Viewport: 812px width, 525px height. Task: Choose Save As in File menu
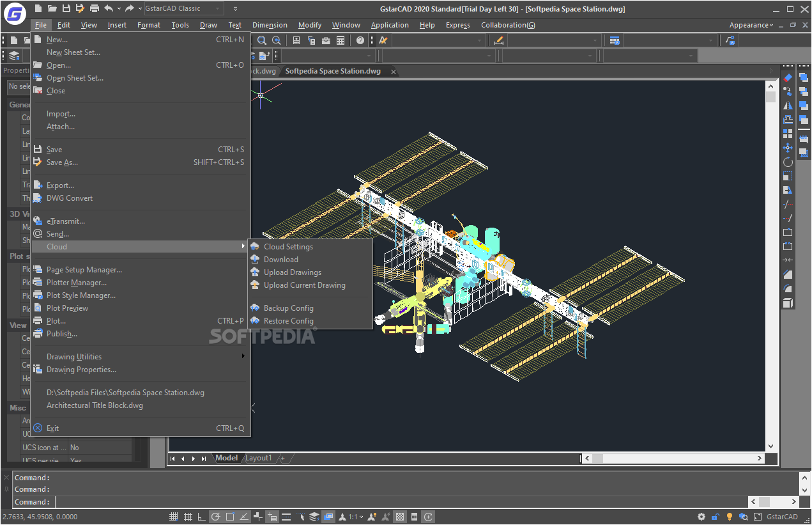[x=141, y=162]
